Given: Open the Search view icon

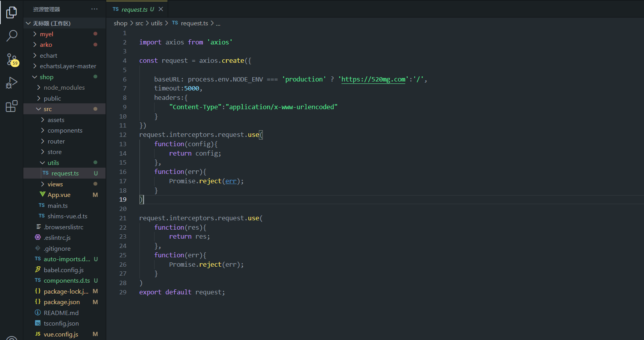Looking at the screenshot, I should tap(12, 36).
